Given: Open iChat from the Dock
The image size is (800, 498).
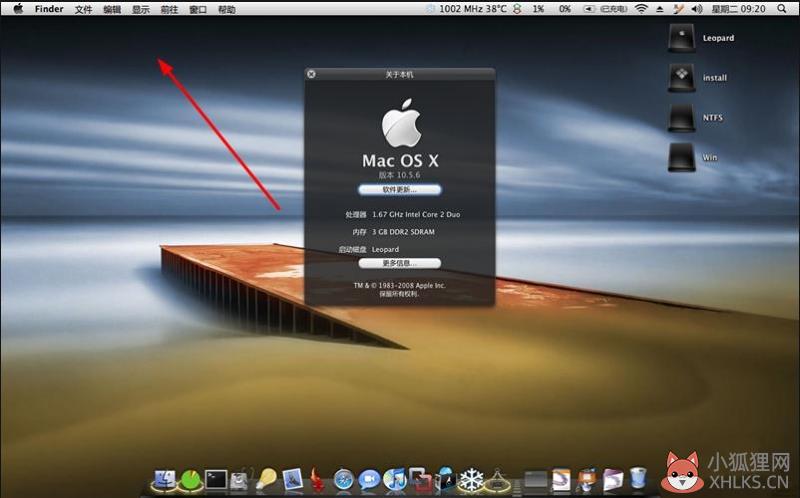Looking at the screenshot, I should point(369,480).
